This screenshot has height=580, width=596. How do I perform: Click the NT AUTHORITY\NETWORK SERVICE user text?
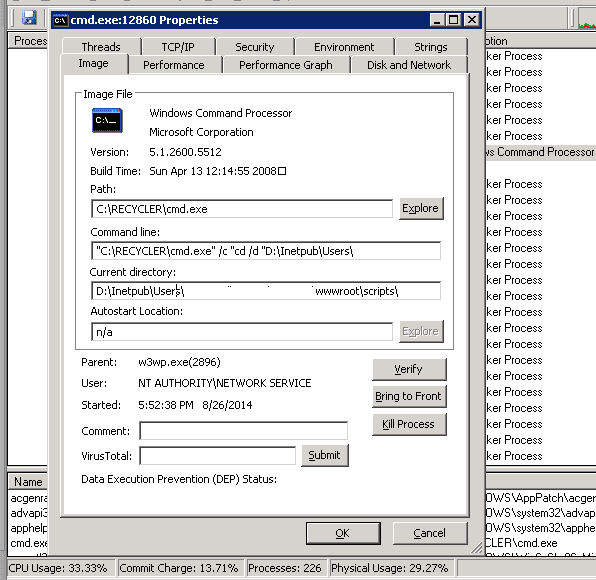click(x=225, y=383)
